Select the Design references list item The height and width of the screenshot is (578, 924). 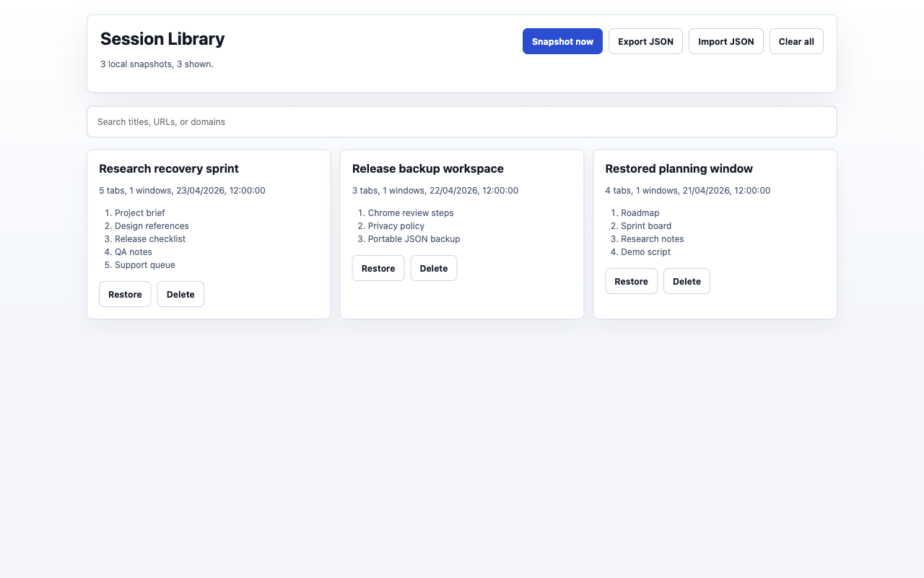pyautogui.click(x=152, y=225)
